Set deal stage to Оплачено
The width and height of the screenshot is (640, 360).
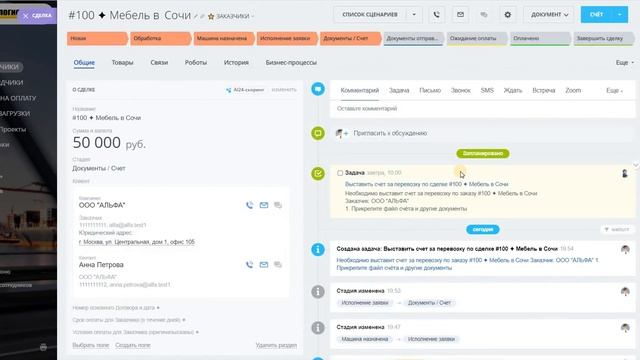point(540,38)
